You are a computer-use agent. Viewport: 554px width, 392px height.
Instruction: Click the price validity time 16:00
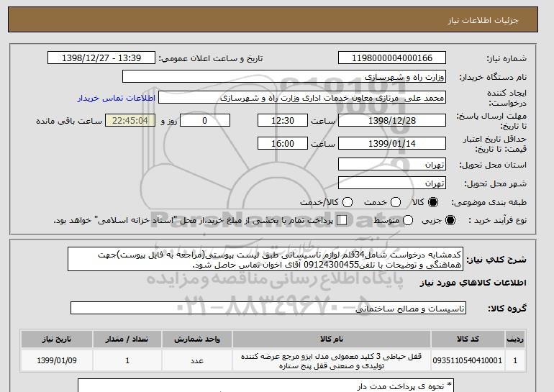click(x=283, y=143)
